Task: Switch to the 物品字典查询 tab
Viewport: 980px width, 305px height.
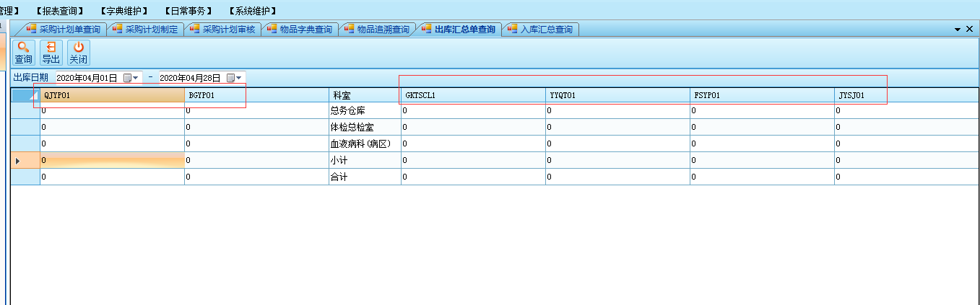Action: point(300,30)
